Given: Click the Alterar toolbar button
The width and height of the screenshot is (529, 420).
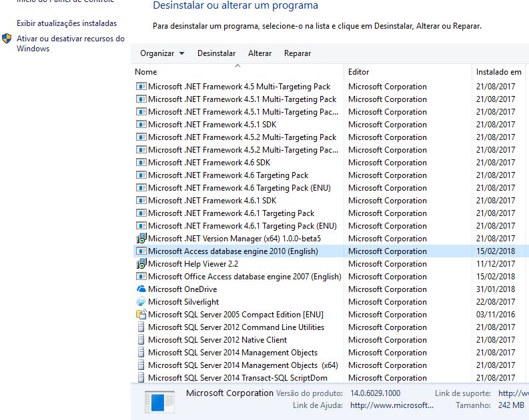Looking at the screenshot, I should coord(259,53).
